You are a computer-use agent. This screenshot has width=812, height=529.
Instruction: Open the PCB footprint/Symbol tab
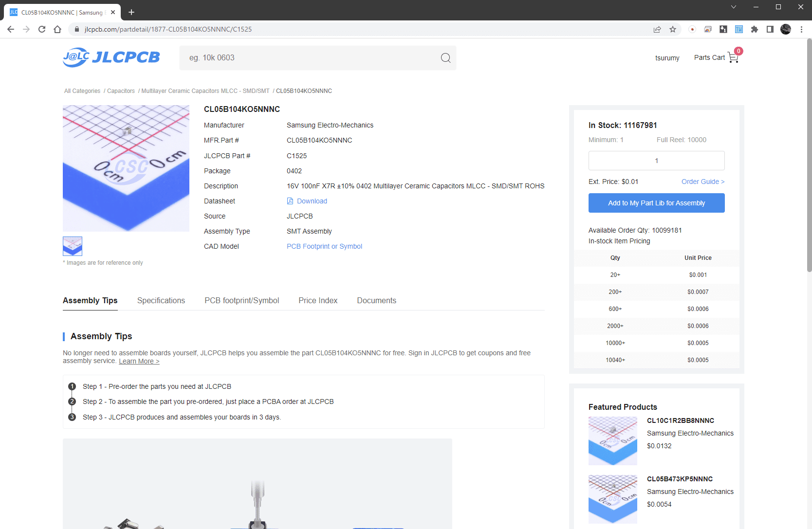pos(242,300)
